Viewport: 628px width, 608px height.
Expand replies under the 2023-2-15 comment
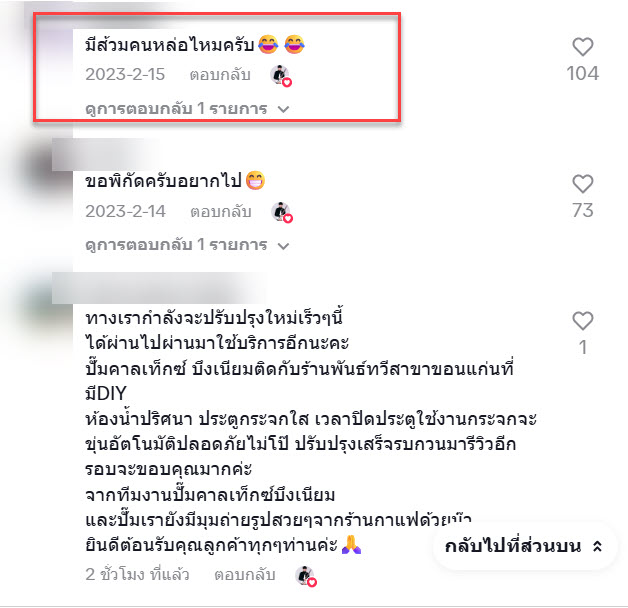coord(187,109)
